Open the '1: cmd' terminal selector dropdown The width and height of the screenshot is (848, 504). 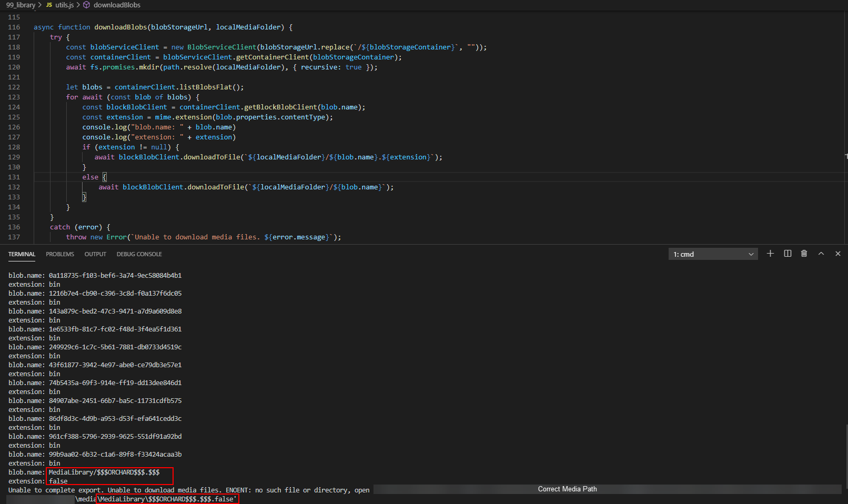tap(713, 254)
